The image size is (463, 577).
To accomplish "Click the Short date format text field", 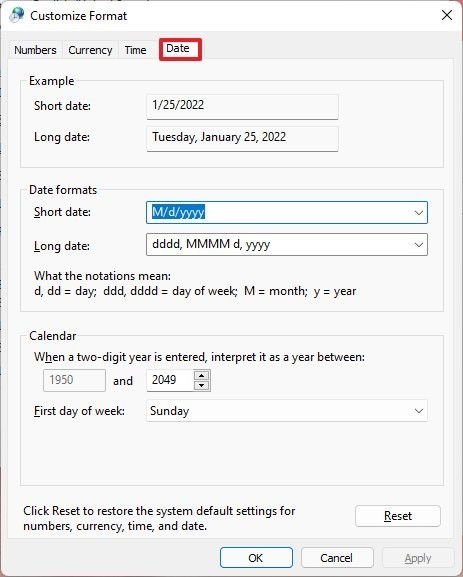I will click(279, 212).
